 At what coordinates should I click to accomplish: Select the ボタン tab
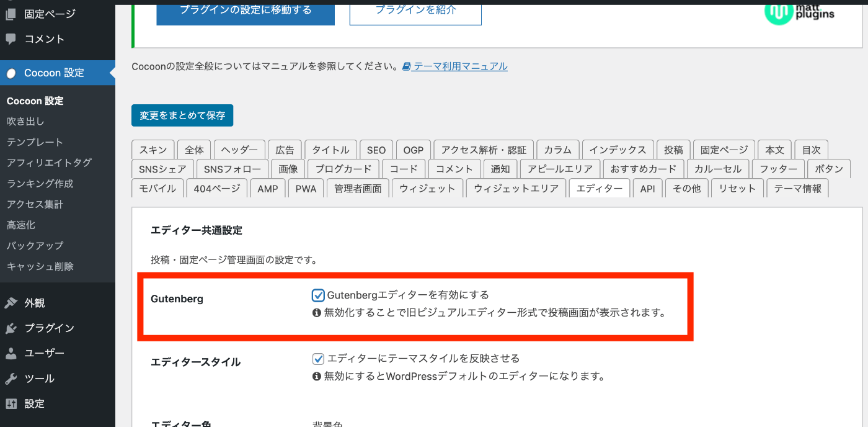[x=829, y=169]
